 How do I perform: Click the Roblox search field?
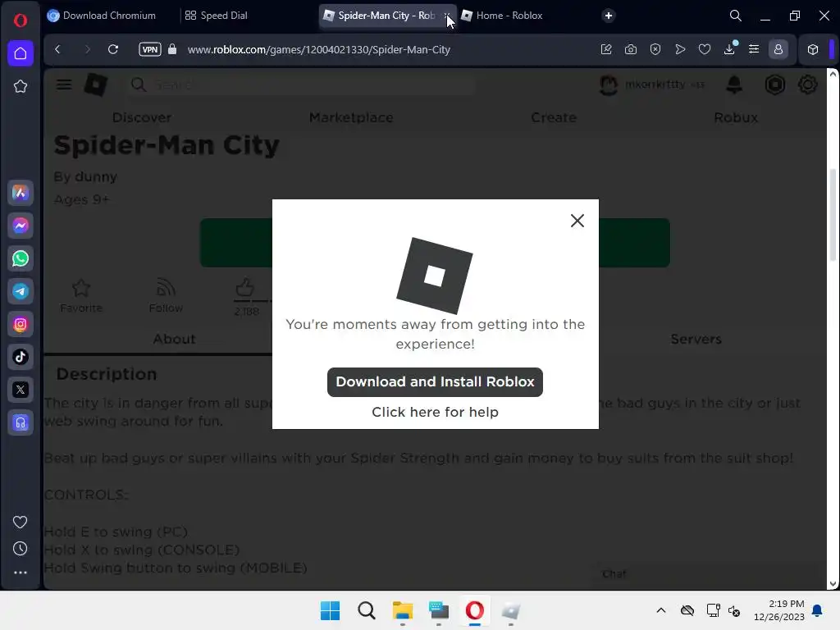point(302,84)
